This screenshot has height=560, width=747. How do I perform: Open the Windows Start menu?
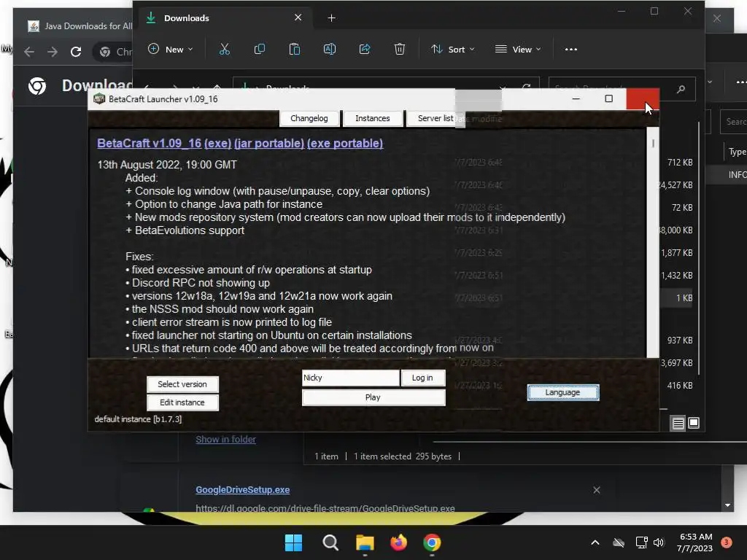point(293,542)
